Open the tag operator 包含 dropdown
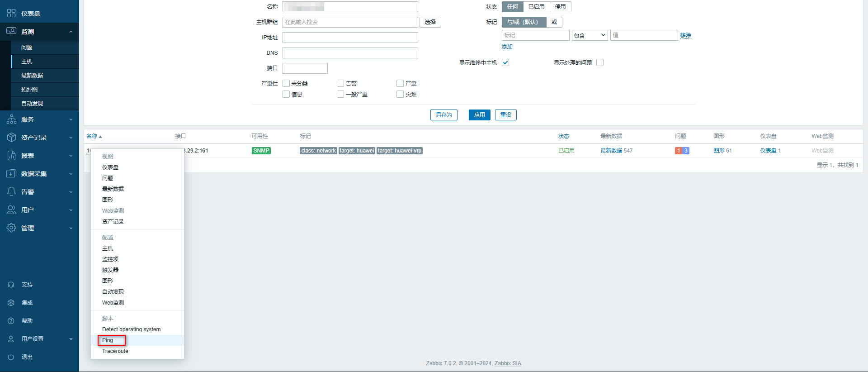 [590, 35]
